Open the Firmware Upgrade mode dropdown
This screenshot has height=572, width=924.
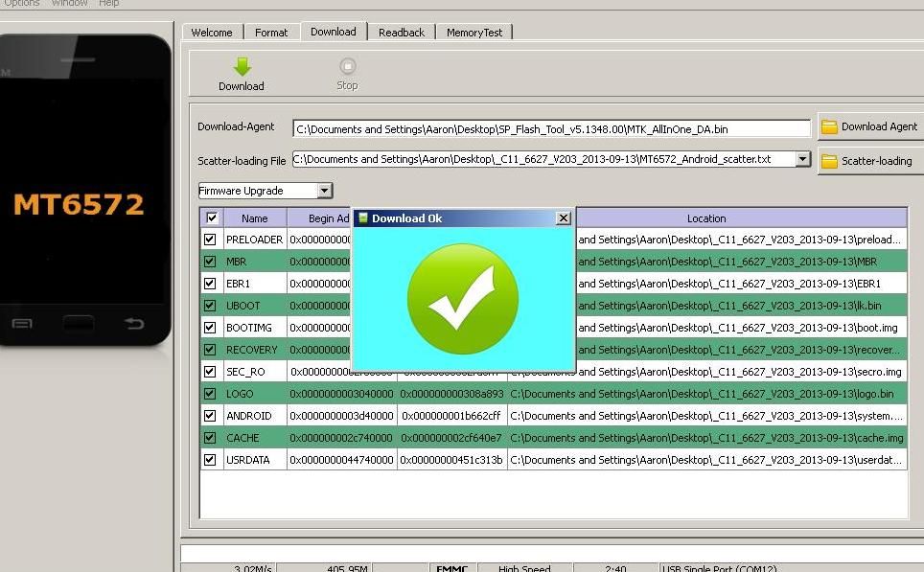[324, 191]
